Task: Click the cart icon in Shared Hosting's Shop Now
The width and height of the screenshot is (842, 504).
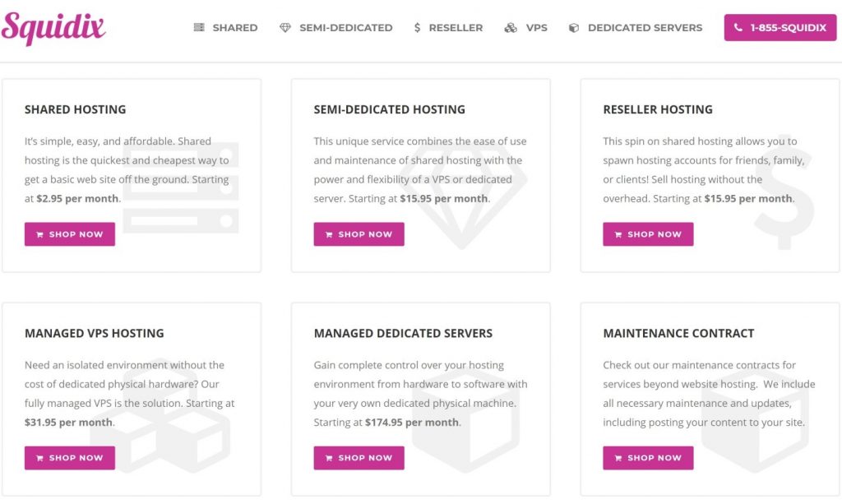Action: [x=39, y=234]
